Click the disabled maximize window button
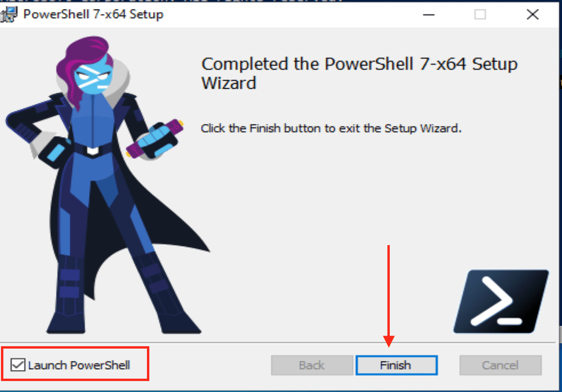 coord(480,15)
